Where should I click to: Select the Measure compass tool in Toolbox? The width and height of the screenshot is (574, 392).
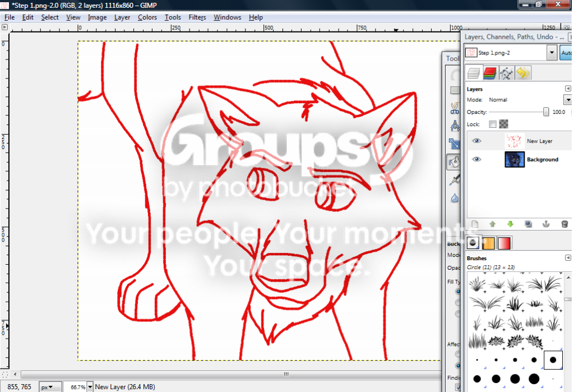tap(455, 126)
